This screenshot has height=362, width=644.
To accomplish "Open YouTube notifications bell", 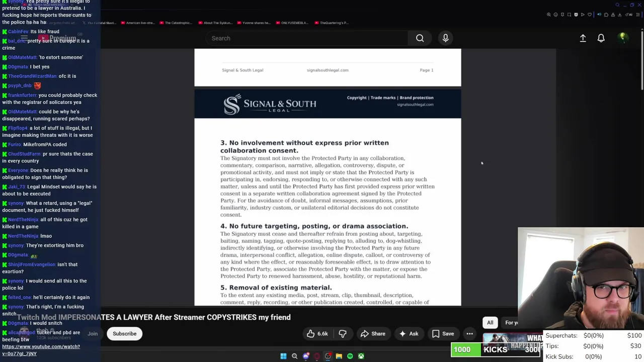I will [601, 38].
